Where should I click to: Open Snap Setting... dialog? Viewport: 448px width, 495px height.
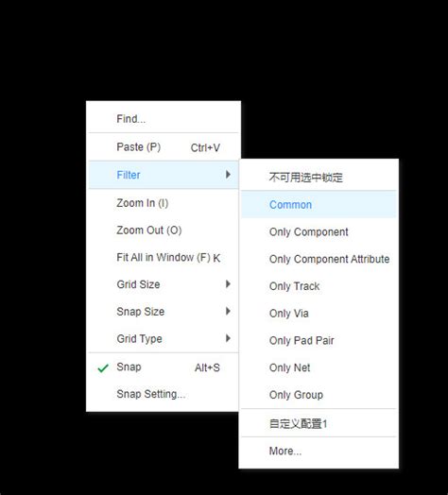pos(164,394)
